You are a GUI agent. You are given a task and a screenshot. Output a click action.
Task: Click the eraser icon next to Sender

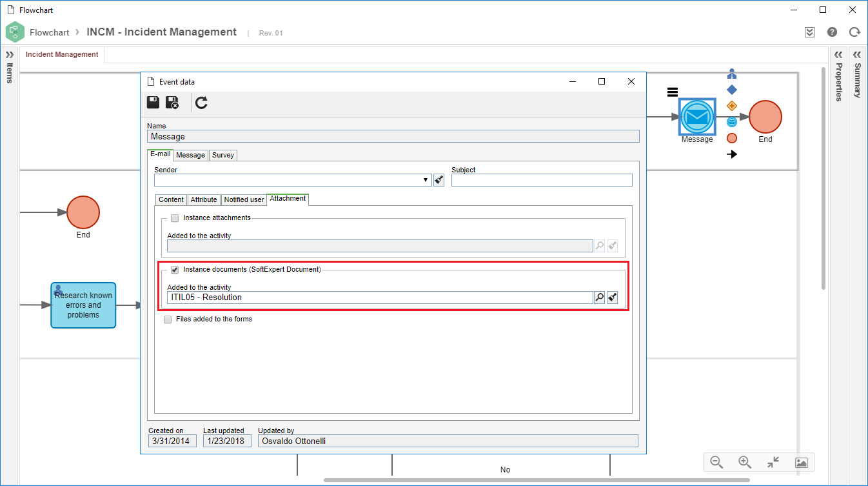coord(439,180)
